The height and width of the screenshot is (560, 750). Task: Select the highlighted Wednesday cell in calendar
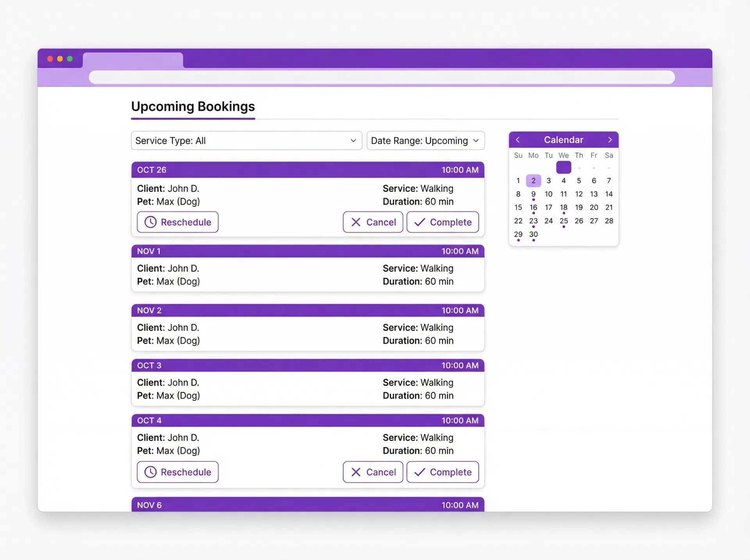[x=564, y=168]
